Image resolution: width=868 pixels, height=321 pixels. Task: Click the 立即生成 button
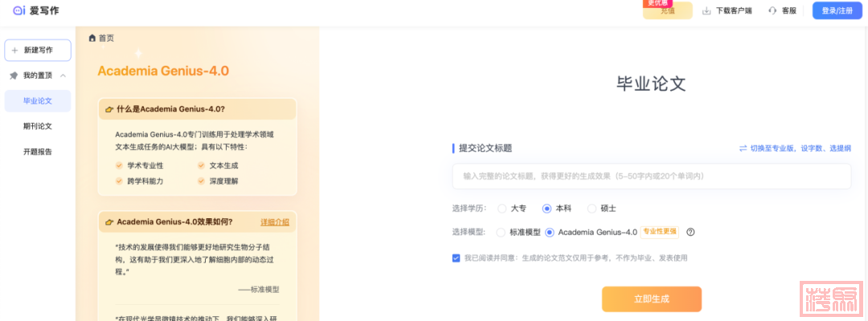click(x=651, y=299)
